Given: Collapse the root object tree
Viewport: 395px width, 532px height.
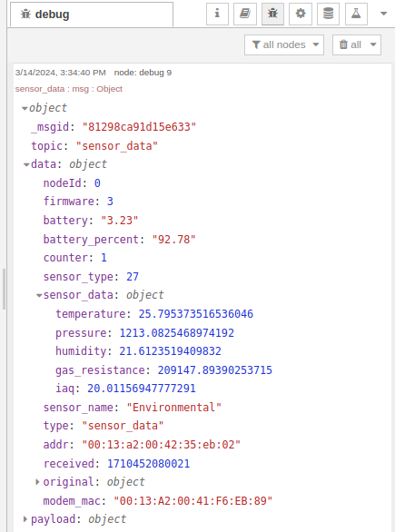Looking at the screenshot, I should tap(25, 109).
